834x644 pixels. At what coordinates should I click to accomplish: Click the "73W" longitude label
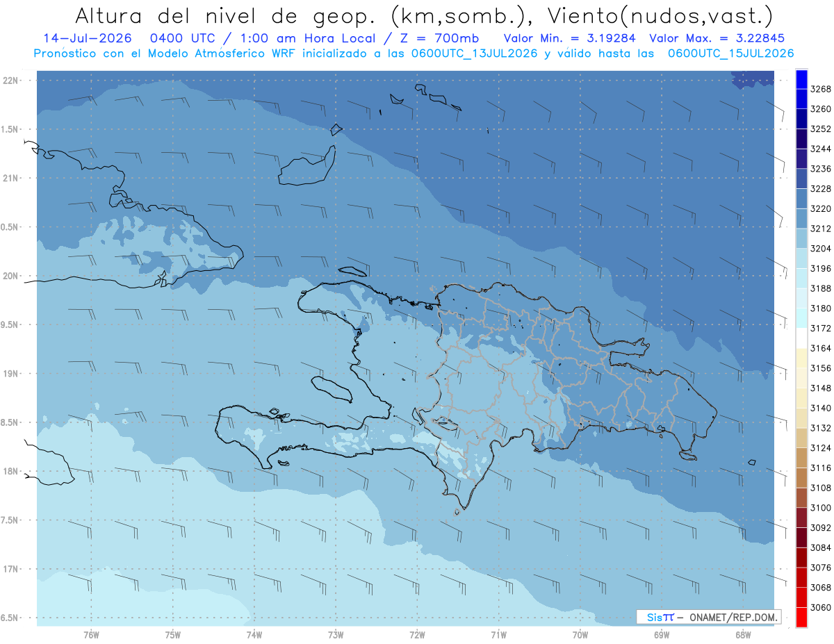pos(335,635)
